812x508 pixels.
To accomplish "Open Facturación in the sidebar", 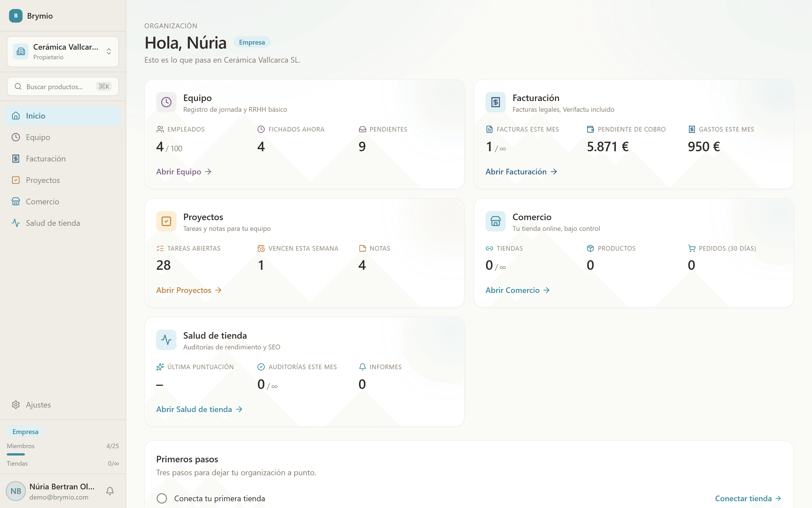I will pyautogui.click(x=63, y=159).
